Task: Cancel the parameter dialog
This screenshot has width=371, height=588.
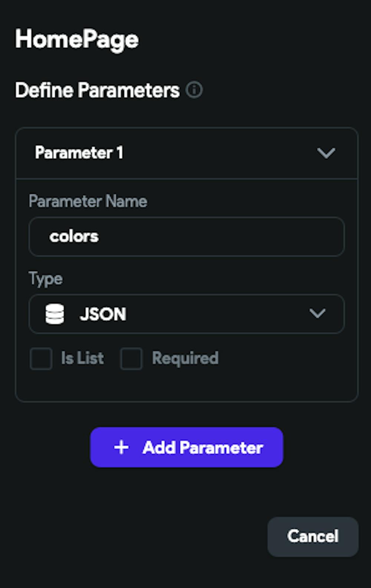Action: tap(313, 536)
